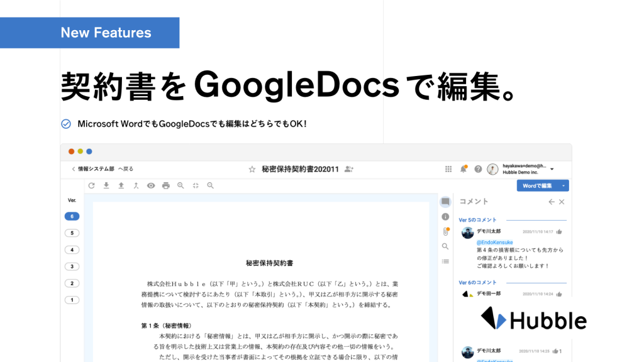Click the Wordで編集 button
This screenshot has height=362, width=644.
point(537,185)
